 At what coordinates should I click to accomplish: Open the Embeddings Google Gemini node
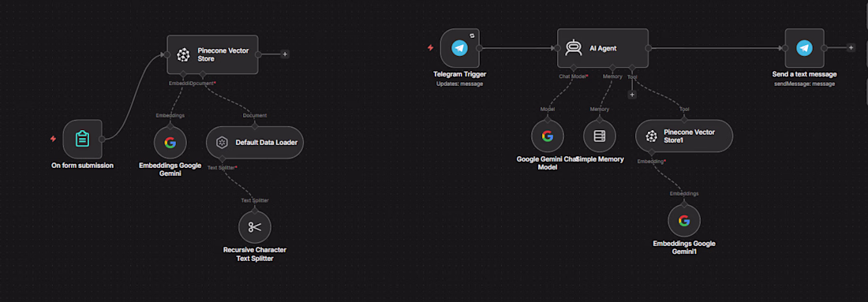(170, 143)
